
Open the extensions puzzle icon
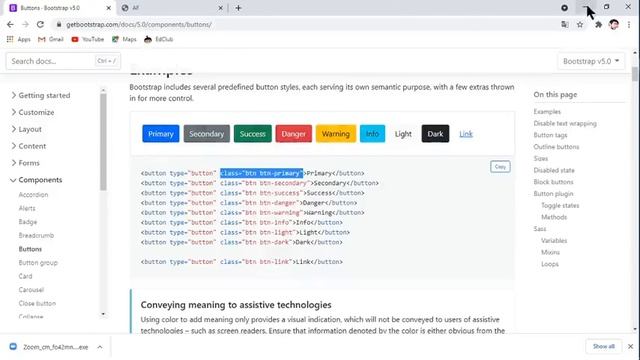[x=598, y=24]
